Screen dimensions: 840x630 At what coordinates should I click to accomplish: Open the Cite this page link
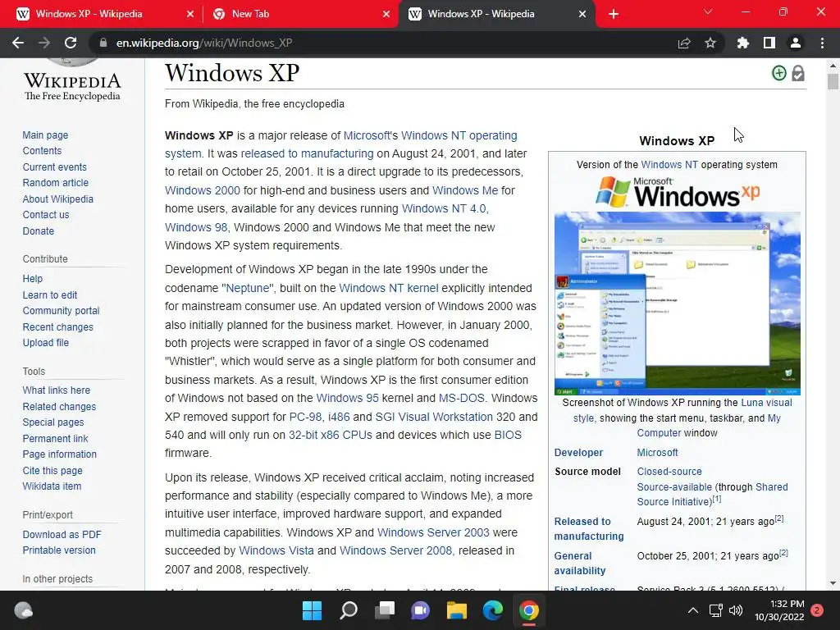pyautogui.click(x=52, y=470)
